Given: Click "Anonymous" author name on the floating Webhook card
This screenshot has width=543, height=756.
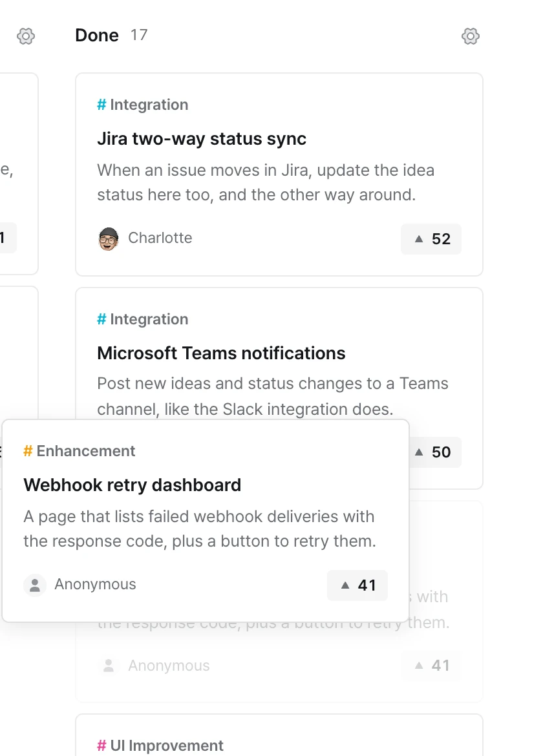Looking at the screenshot, I should 95,584.
